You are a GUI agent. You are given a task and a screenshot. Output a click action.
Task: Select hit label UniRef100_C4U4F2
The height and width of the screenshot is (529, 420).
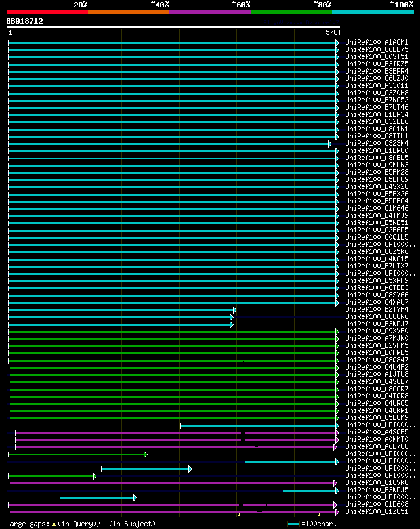pos(377,368)
